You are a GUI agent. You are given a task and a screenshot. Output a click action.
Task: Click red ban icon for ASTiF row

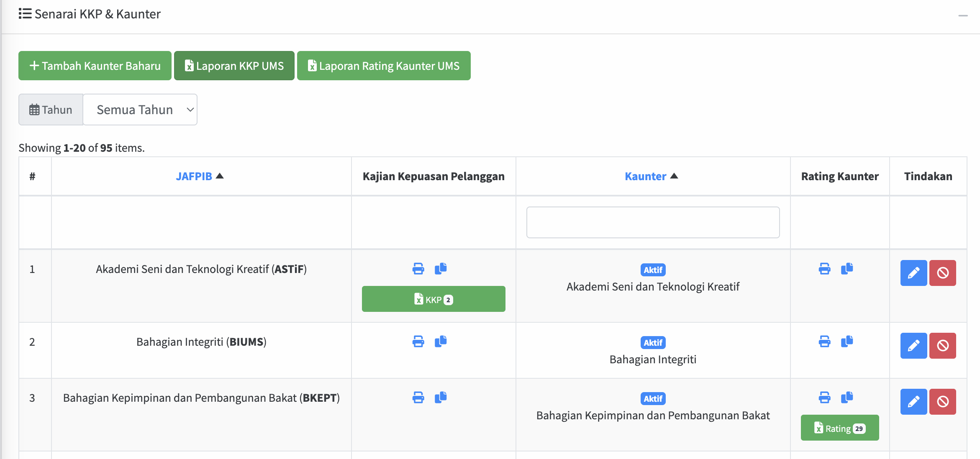pyautogui.click(x=942, y=273)
